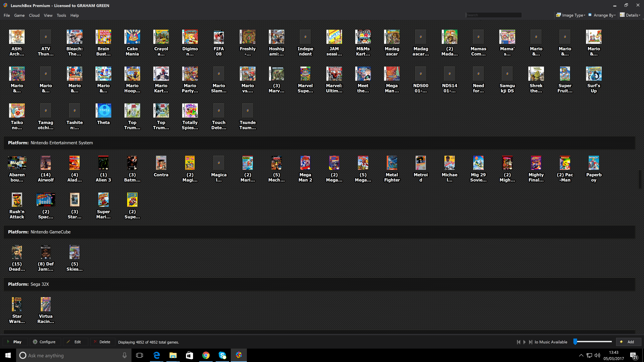Open the File menu
This screenshot has width=644, height=362.
point(7,15)
